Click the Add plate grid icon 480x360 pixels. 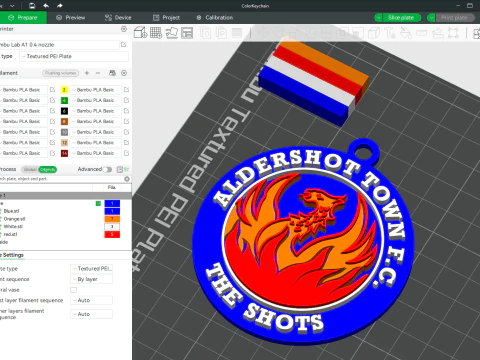(156, 33)
